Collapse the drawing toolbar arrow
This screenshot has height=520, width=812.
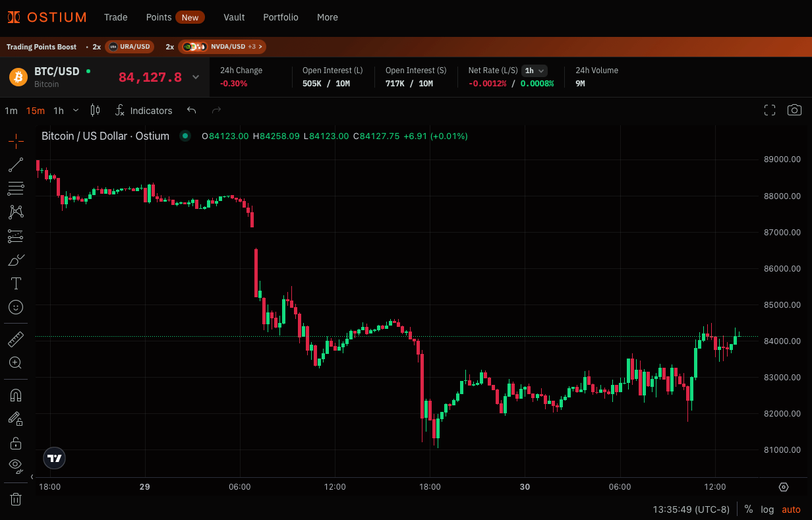(32, 476)
